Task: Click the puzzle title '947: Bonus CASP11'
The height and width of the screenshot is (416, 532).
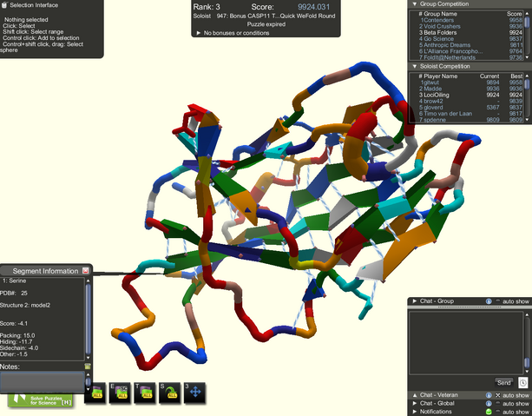Action: (x=247, y=16)
